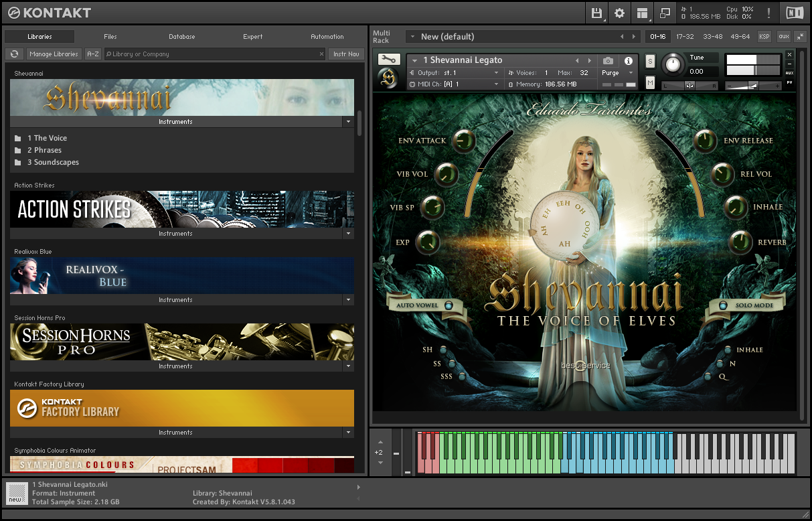Screen dimensions: 812x521
Task: Adjust the REVERB knob
Action: (x=740, y=242)
